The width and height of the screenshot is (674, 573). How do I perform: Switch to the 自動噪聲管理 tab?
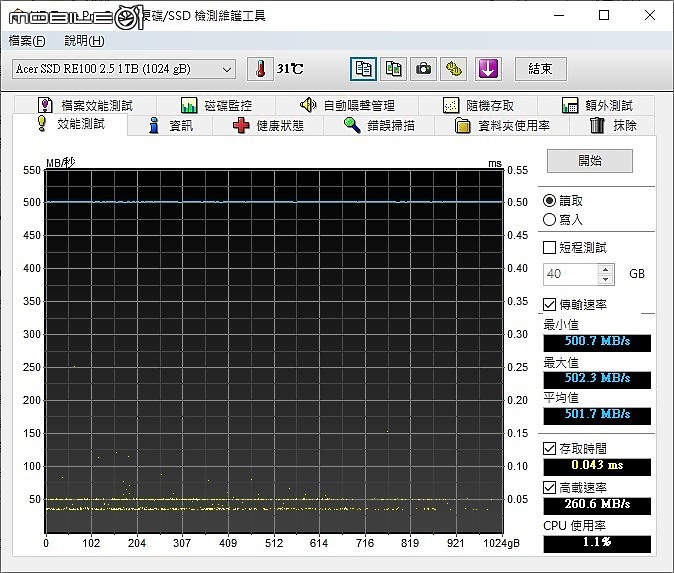347,105
